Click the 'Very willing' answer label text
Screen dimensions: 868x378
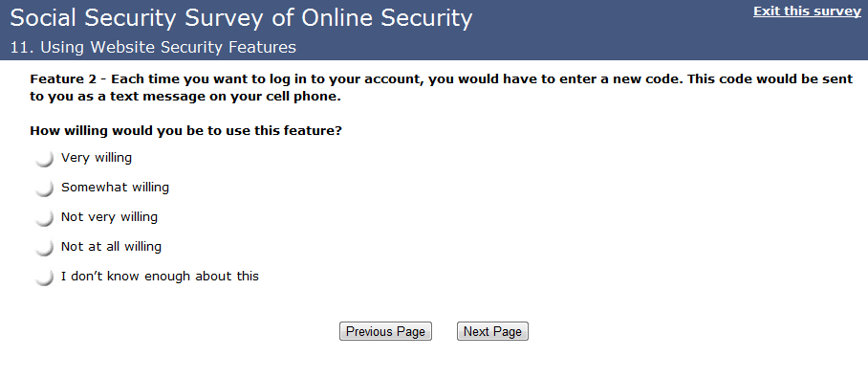point(97,157)
